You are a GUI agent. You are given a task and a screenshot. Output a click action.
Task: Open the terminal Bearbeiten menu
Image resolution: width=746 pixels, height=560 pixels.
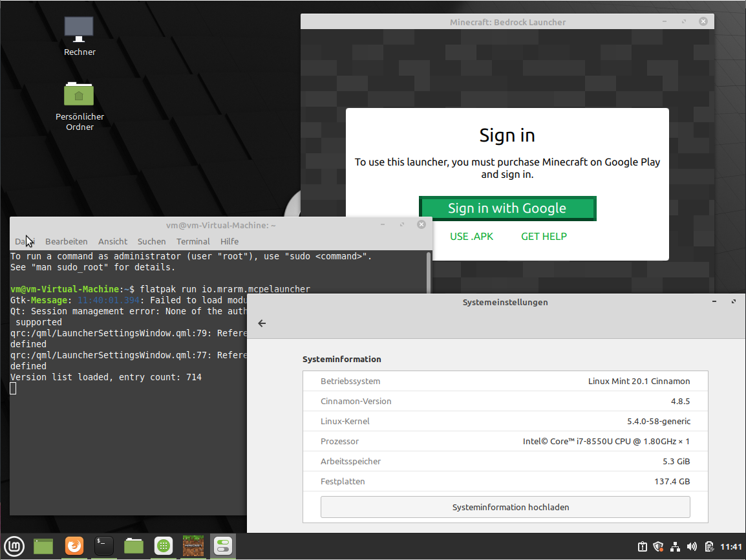click(x=66, y=241)
